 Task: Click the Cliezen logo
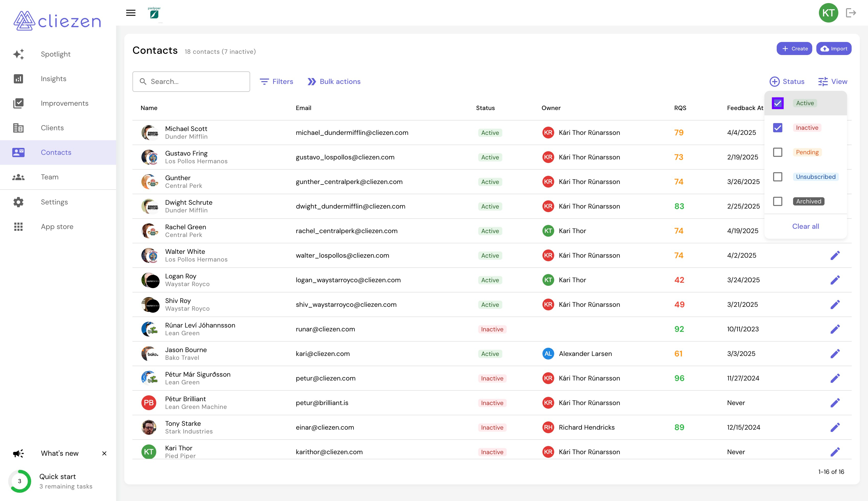58,21
